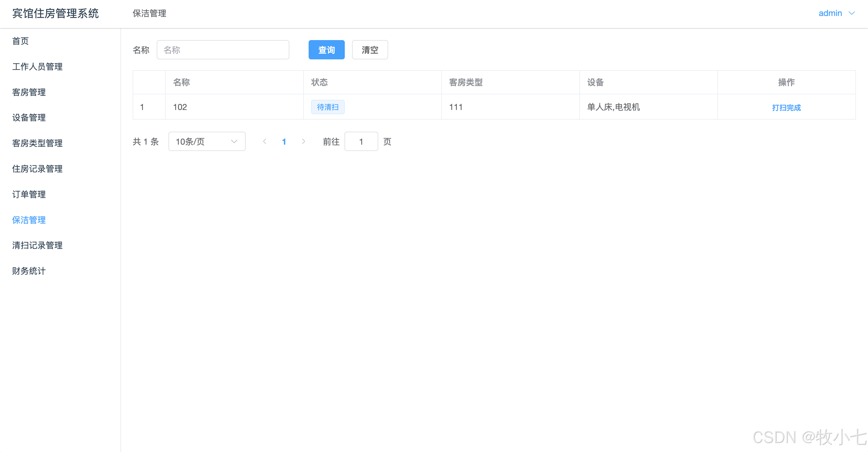Image resolution: width=868 pixels, height=452 pixels.
Task: Open 财务统计 from the sidebar
Action: click(29, 271)
